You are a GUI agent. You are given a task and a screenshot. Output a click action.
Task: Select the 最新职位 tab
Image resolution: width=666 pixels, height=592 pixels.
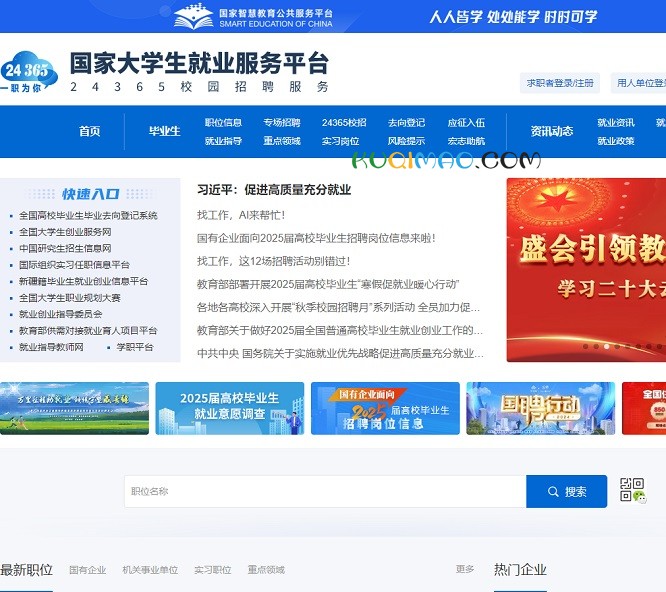tap(26, 570)
